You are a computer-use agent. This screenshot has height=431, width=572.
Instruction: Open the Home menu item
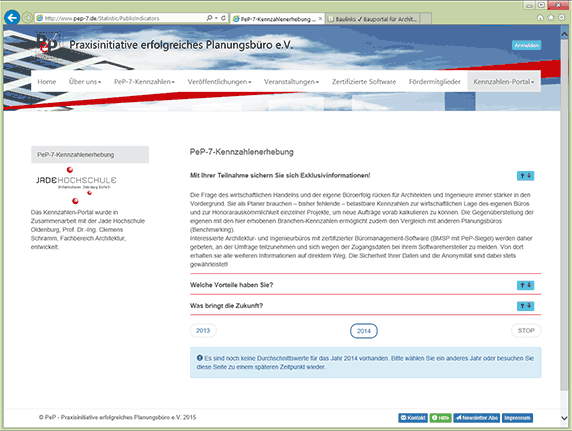pos(47,82)
